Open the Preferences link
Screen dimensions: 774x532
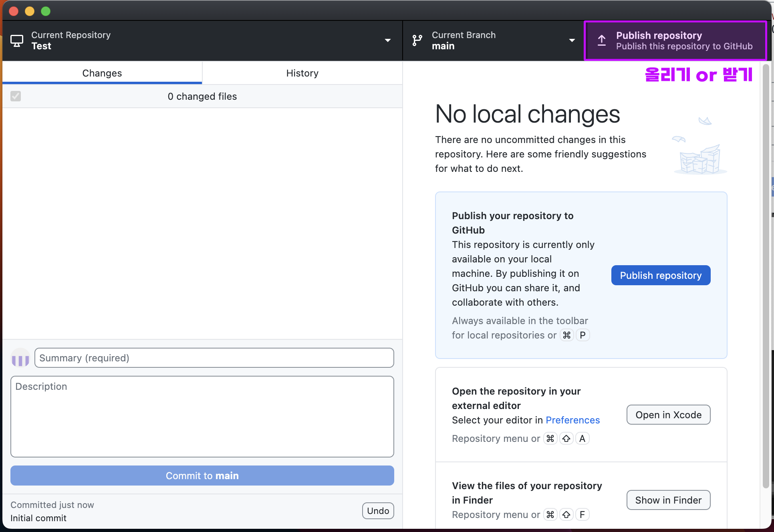[x=572, y=420]
